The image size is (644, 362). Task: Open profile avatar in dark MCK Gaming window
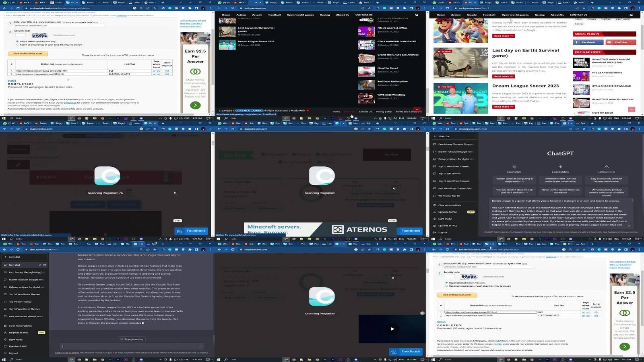[418, 8]
